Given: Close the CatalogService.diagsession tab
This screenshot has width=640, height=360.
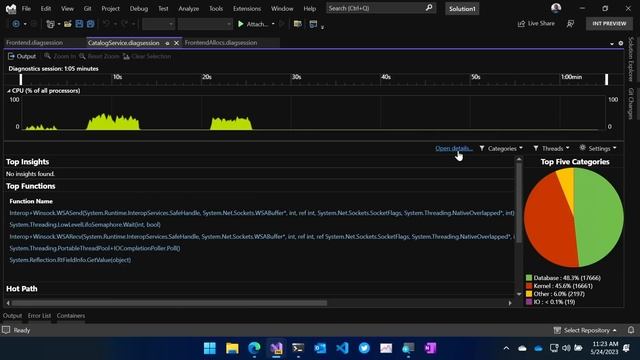Looking at the screenshot, I should tap(176, 43).
